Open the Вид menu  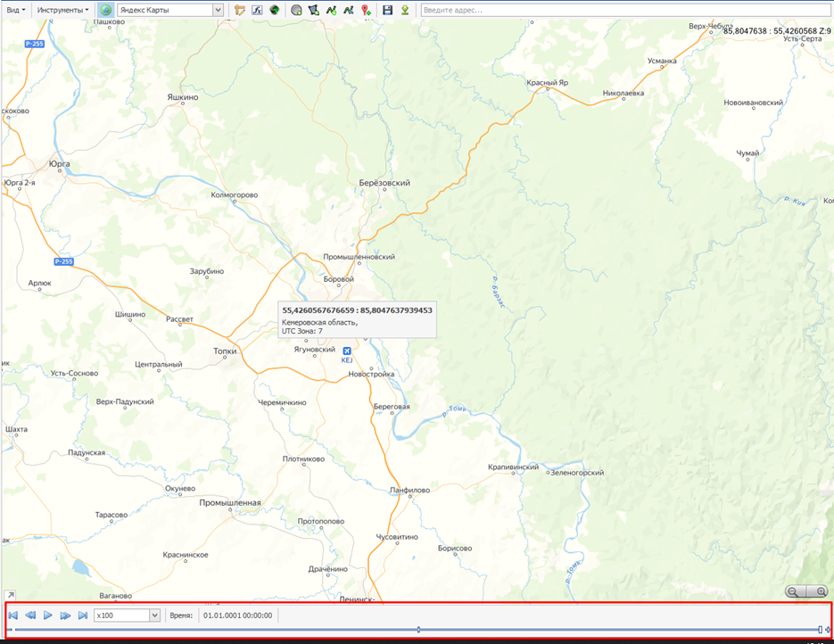tap(16, 10)
